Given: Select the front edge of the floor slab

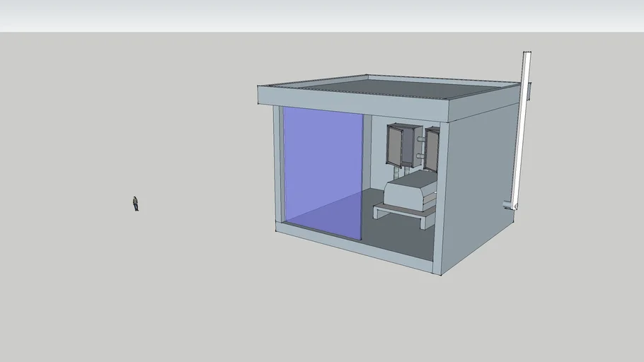Looking at the screenshot, I should point(354,247).
